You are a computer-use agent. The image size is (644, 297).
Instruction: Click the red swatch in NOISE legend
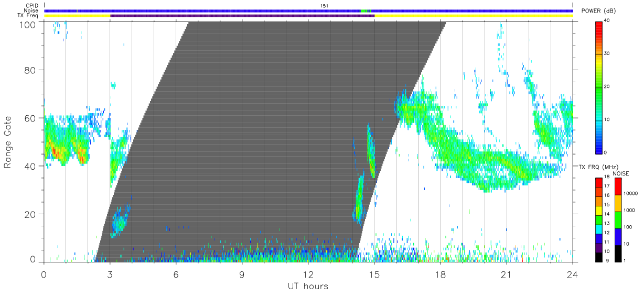click(618, 186)
